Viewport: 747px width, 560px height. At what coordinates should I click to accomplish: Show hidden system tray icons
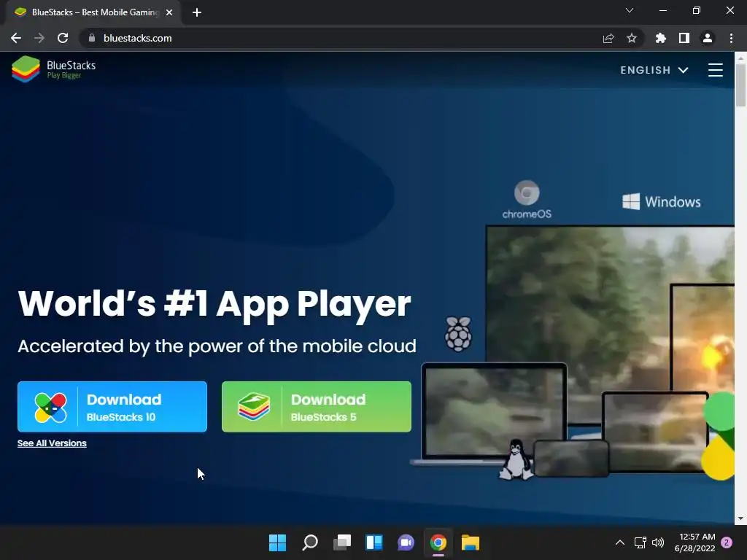click(620, 542)
